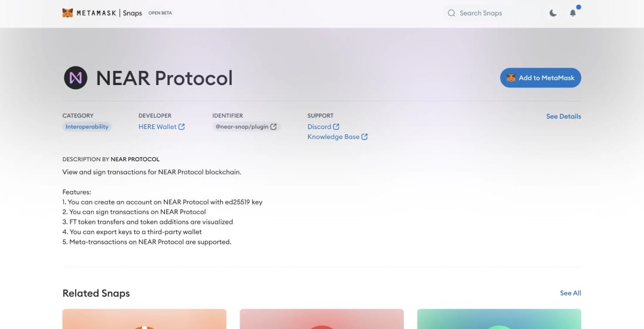Click external link icon next to Knowledge Base
Viewport: 644px width, 329px height.
tap(365, 137)
